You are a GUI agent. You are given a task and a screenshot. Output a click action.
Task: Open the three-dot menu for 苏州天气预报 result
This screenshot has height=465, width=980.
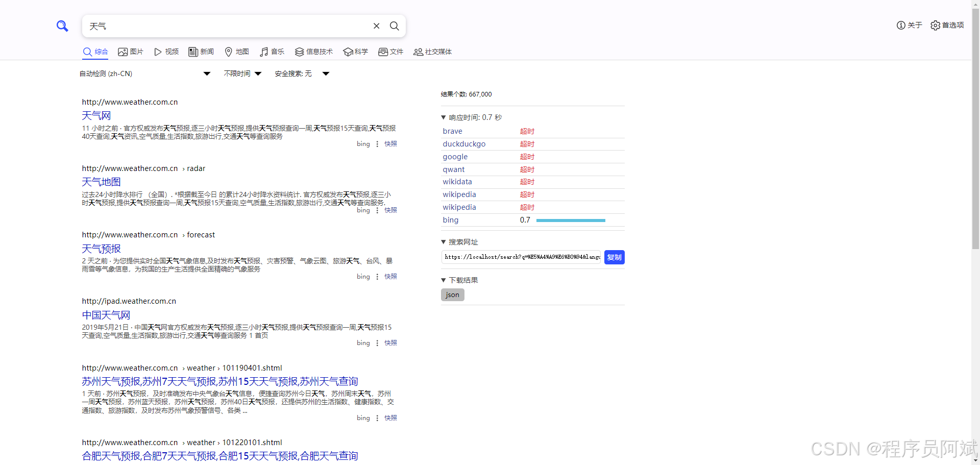pos(377,418)
